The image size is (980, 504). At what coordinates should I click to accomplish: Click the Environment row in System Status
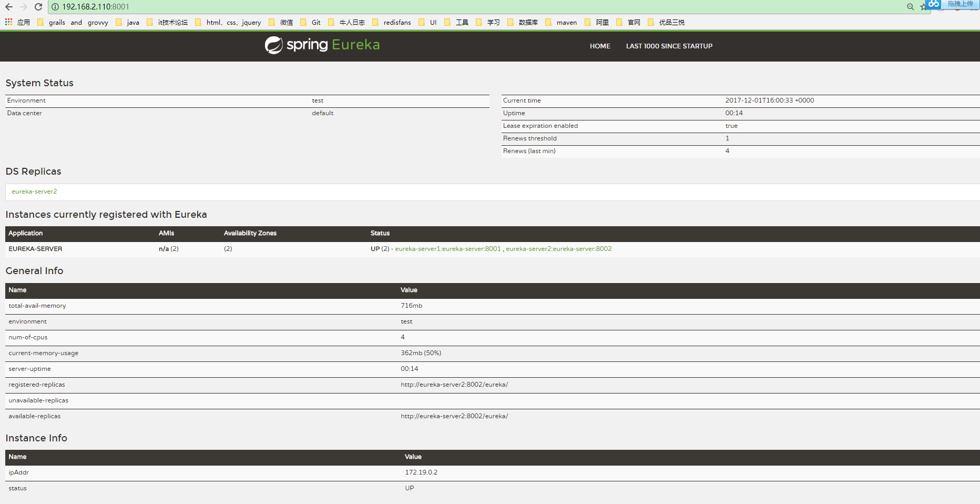point(247,100)
